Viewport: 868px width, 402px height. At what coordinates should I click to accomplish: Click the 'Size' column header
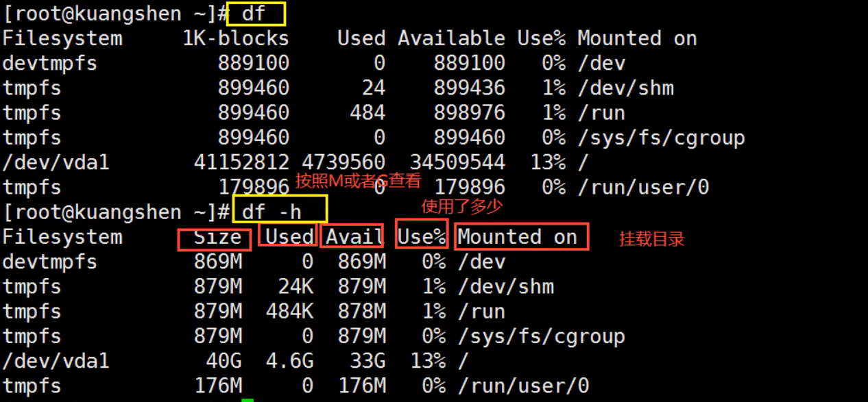pyautogui.click(x=217, y=237)
